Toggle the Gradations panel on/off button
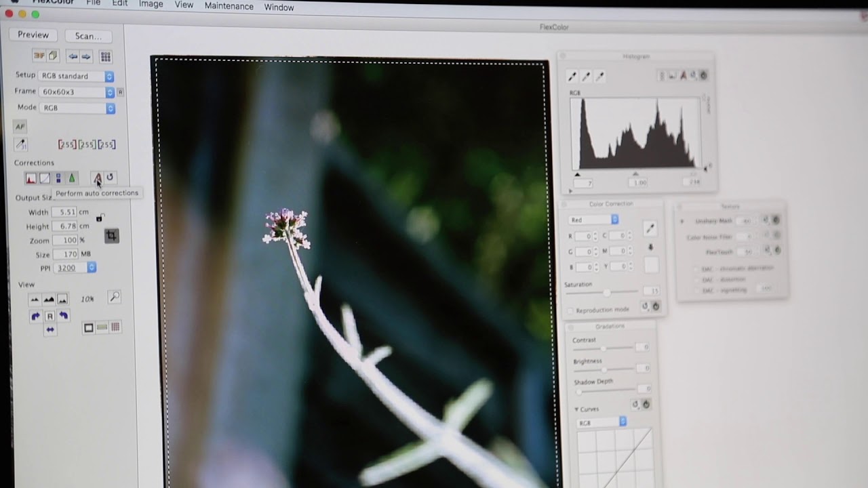 (646, 404)
